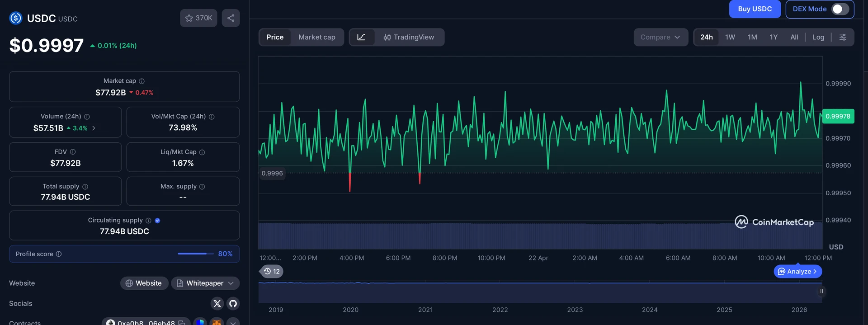868x325 pixels.
Task: Open the share icon next to watchlist
Action: [x=231, y=18]
